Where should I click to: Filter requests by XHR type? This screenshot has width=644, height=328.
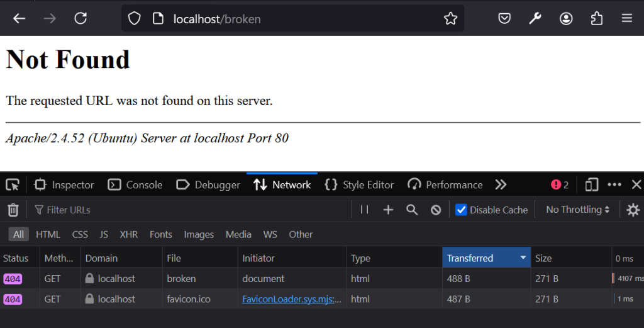click(x=128, y=234)
